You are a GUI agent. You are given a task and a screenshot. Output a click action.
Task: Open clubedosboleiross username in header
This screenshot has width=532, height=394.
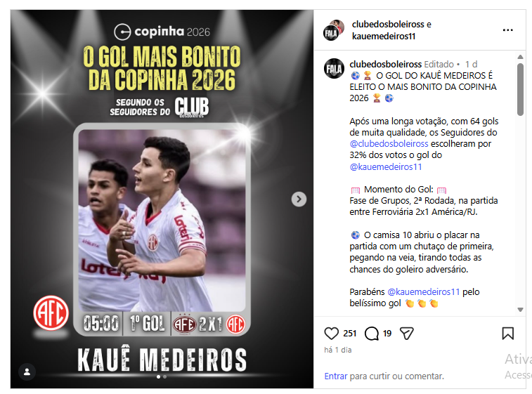[x=388, y=25]
